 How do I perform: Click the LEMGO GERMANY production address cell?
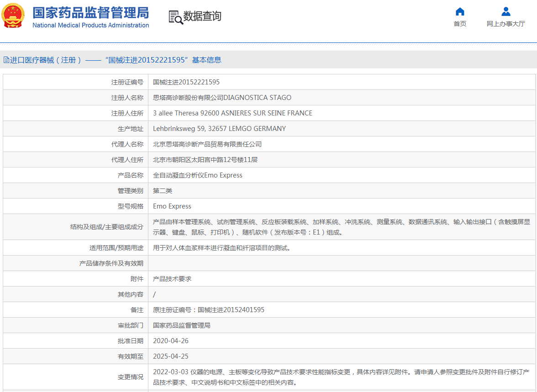(x=219, y=129)
